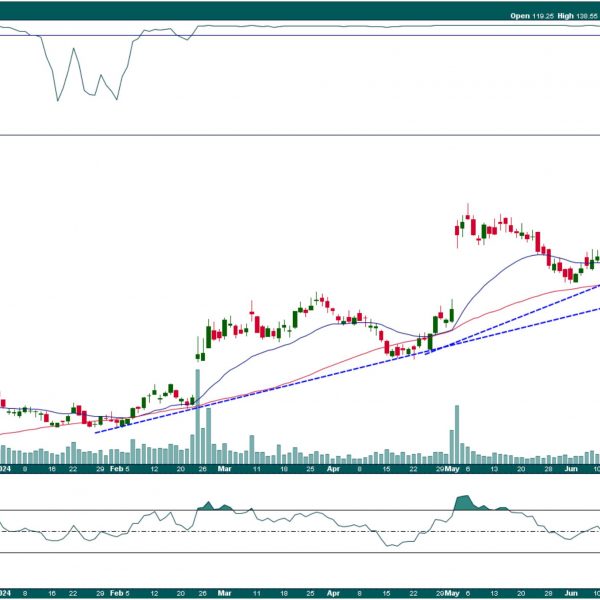Click the deepest mid-January trough of top indicator line
Screen dimensions: 600x600
(x=58, y=101)
